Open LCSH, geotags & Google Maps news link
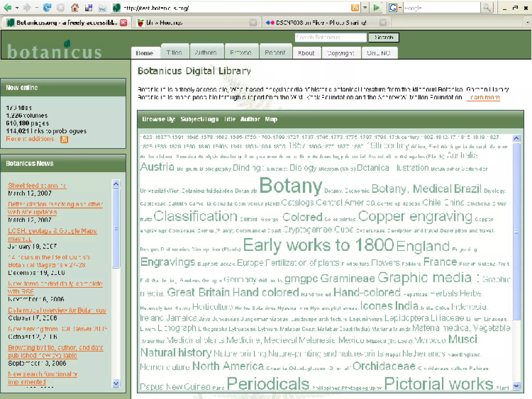Screen dimensions: 532x399 pos(52,235)
